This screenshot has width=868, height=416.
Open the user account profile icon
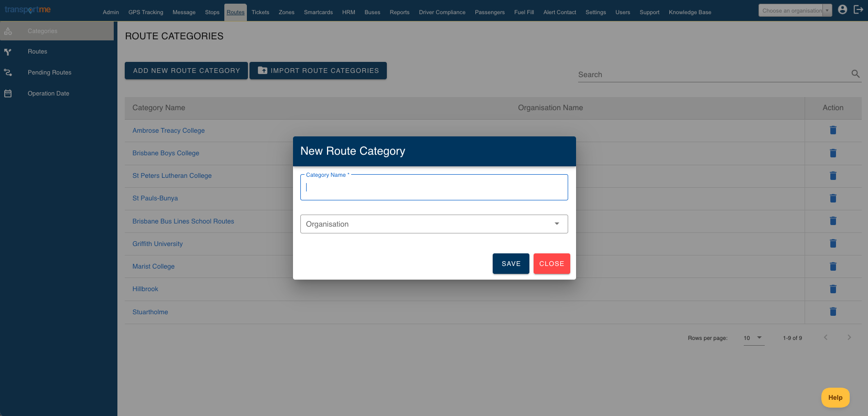pyautogui.click(x=842, y=9)
